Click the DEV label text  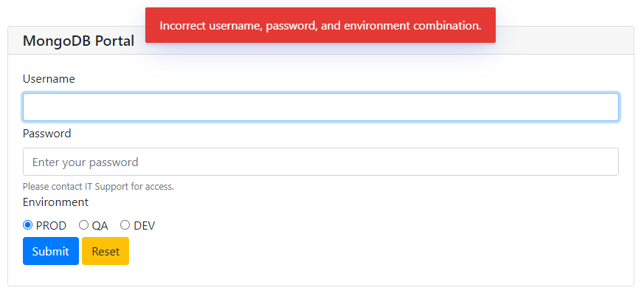[x=144, y=226]
